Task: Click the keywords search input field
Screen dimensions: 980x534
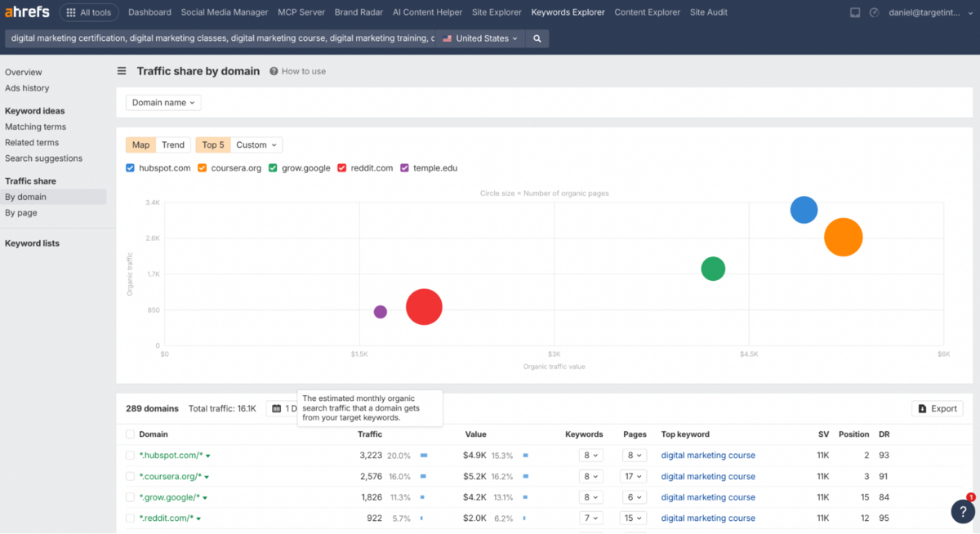Action: [220, 38]
